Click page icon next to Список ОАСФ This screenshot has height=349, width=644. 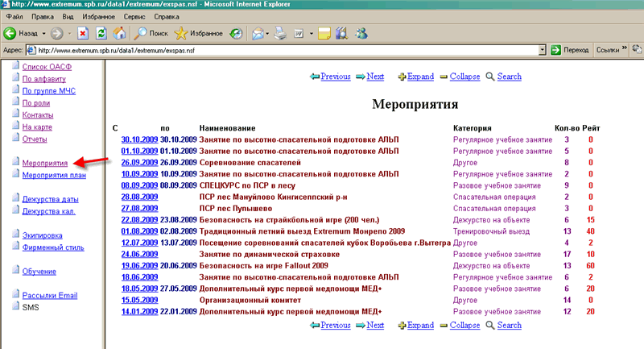(x=15, y=65)
